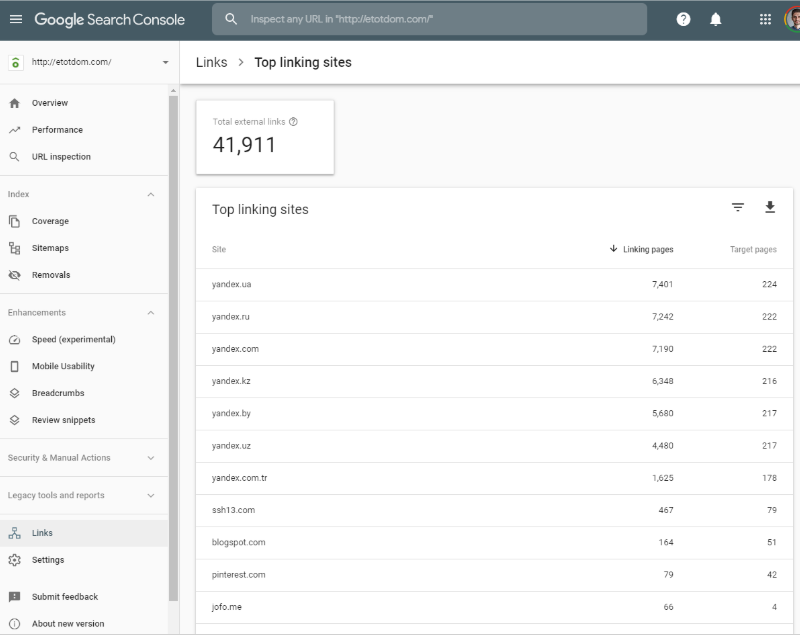The height and width of the screenshot is (637, 801).
Task: Click the Links breadcrumb link
Action: 211,62
